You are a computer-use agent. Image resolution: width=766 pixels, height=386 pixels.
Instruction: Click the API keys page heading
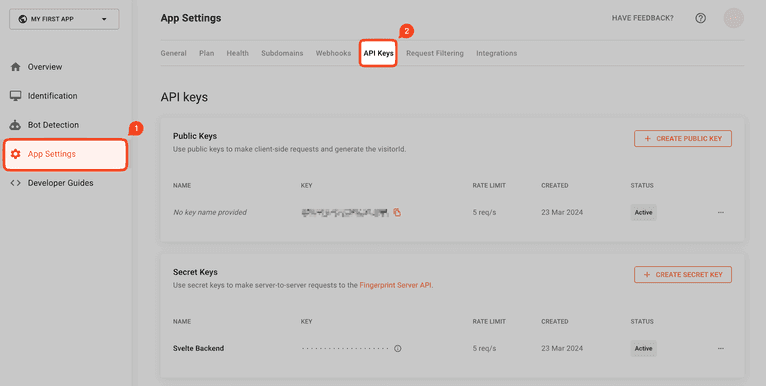[x=184, y=97]
